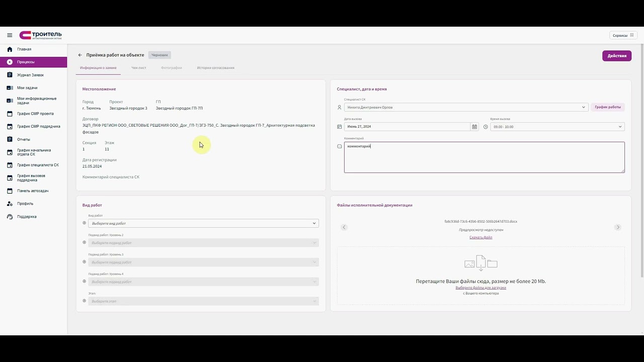Image resolution: width=644 pixels, height=362 pixels.
Task: Click the Действия button
Action: click(x=617, y=56)
